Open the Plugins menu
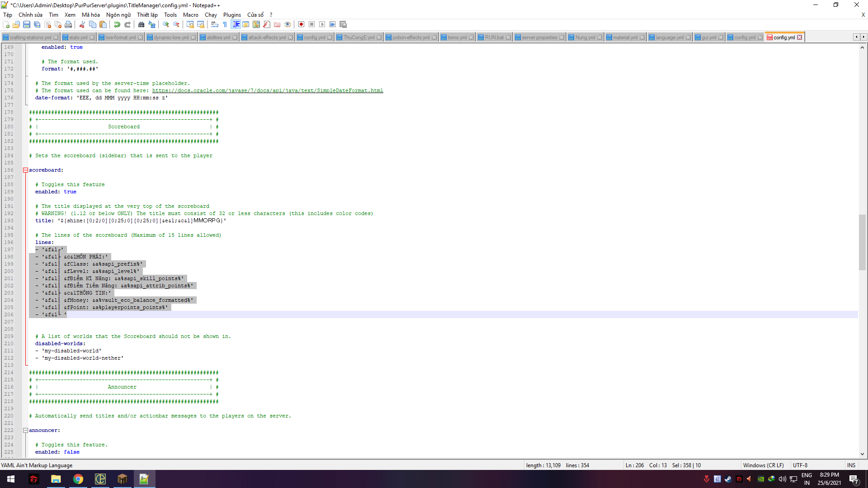The width and height of the screenshot is (868, 488). point(232,15)
